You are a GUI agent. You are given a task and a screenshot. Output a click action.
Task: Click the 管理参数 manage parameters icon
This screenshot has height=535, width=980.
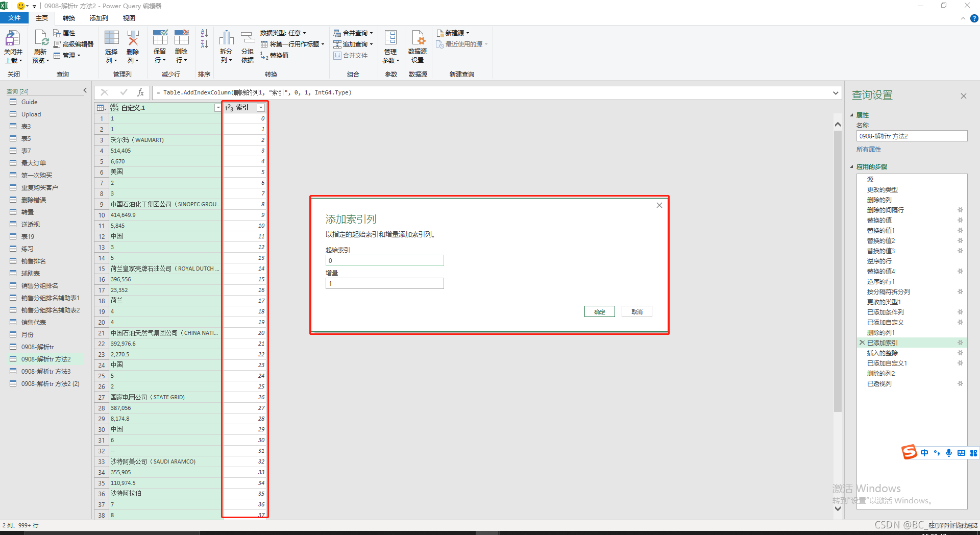point(390,38)
